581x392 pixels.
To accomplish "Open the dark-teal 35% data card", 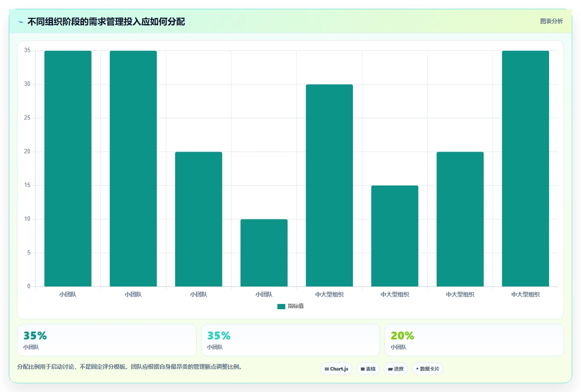I will coord(107,340).
